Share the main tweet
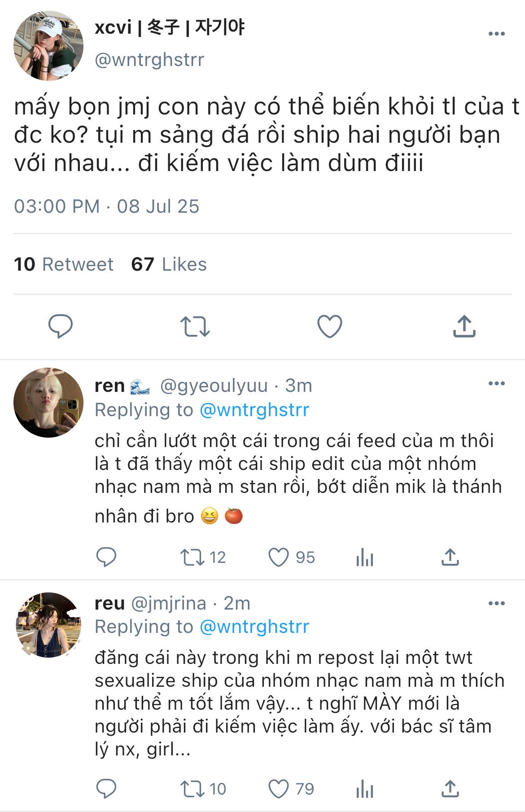The image size is (525, 812). (x=464, y=326)
